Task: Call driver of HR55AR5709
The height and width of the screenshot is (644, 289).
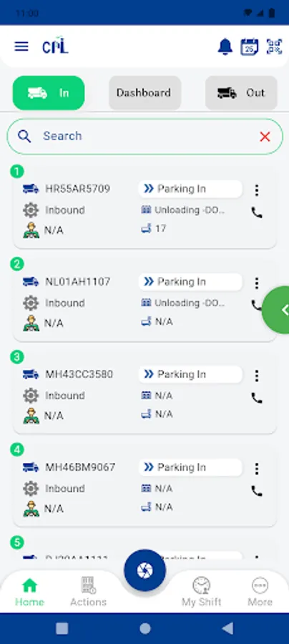Action: coord(257,213)
